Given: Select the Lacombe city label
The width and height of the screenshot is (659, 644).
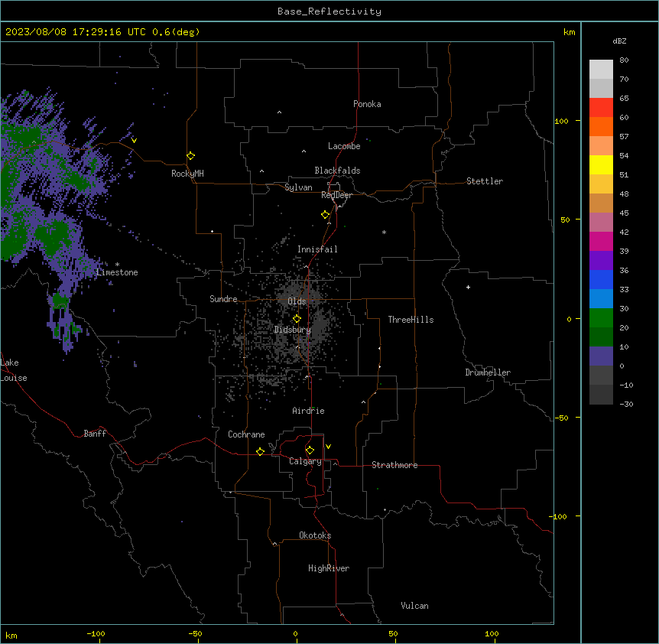Looking at the screenshot, I should 344,146.
